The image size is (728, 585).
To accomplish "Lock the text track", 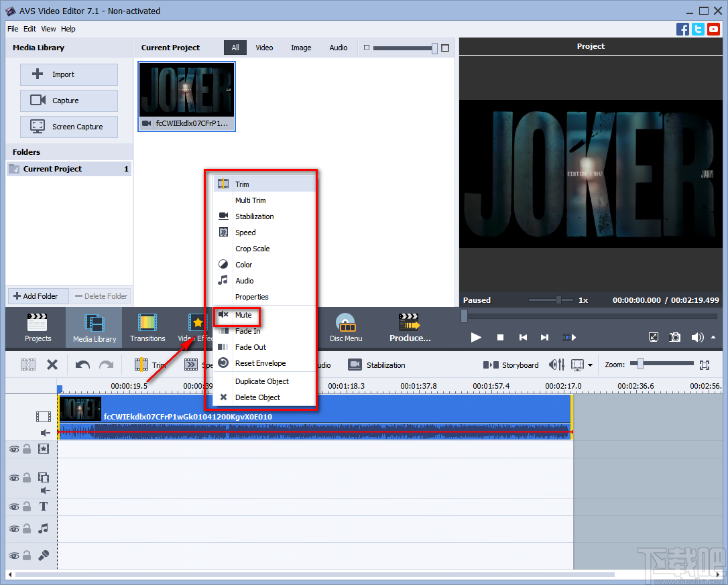I will tap(27, 507).
